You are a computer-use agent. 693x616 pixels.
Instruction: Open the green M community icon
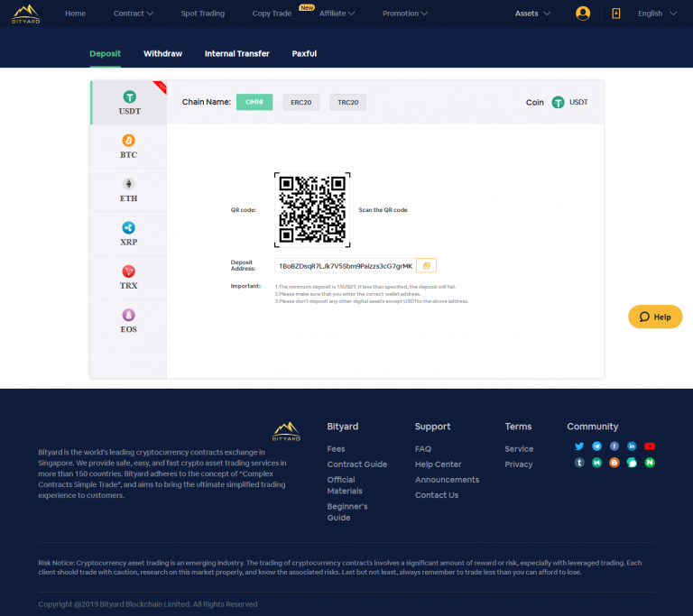click(596, 462)
